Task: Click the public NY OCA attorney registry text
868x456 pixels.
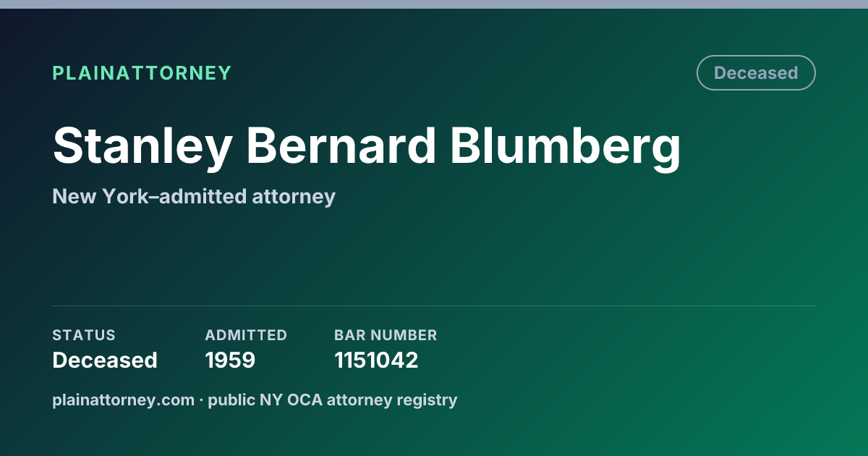Action: tap(333, 400)
